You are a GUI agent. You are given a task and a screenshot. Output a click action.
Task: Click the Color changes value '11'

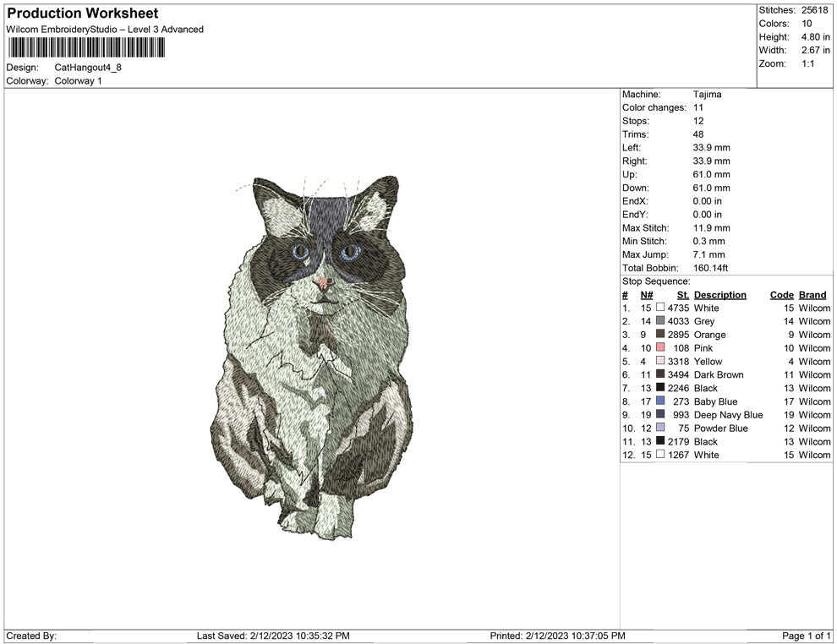tap(698, 108)
